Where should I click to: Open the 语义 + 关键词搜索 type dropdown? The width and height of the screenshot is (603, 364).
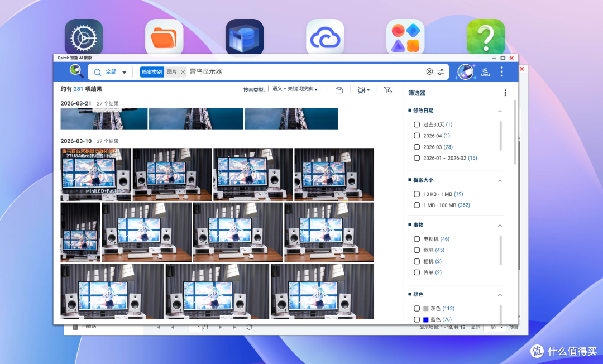[294, 89]
